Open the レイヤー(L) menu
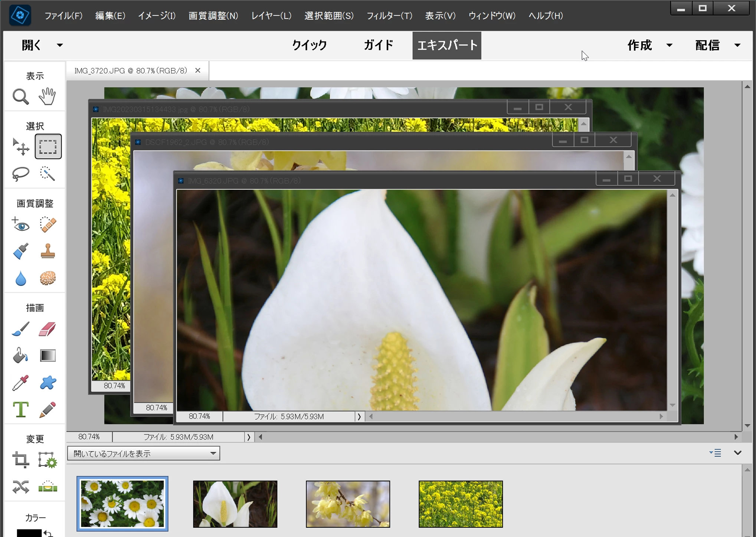756x537 pixels. pos(271,16)
